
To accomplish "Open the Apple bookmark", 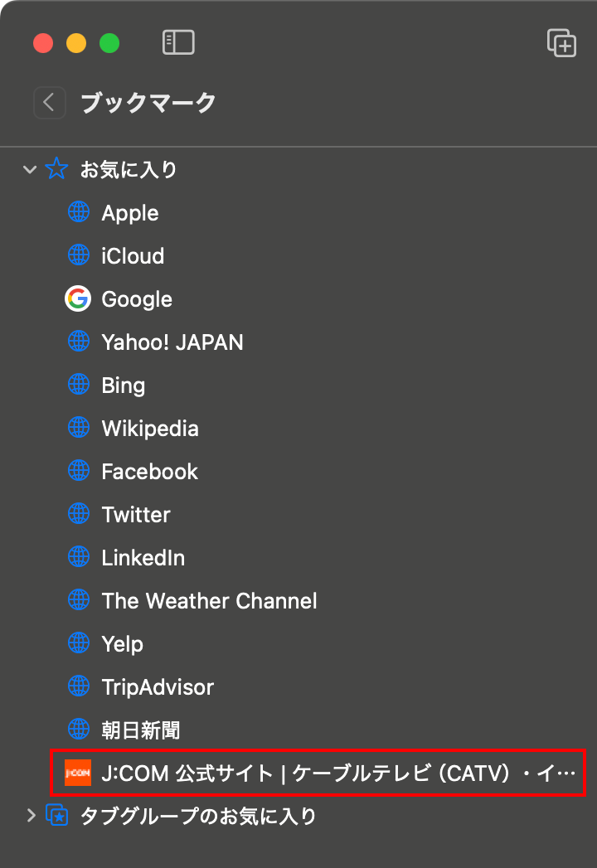I will pos(130,213).
